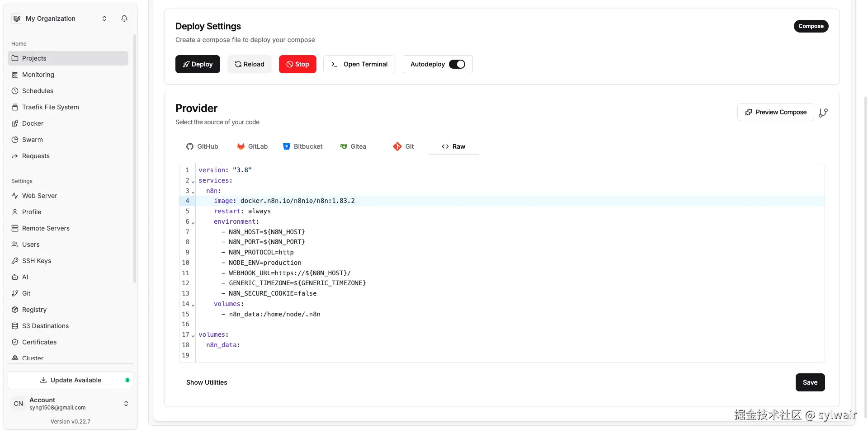Click the SSH Keys key icon
This screenshot has width=868, height=433.
pyautogui.click(x=15, y=261)
